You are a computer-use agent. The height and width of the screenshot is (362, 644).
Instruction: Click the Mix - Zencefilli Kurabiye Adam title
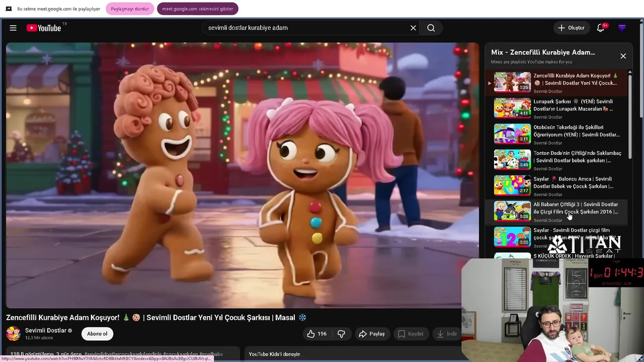click(x=543, y=52)
